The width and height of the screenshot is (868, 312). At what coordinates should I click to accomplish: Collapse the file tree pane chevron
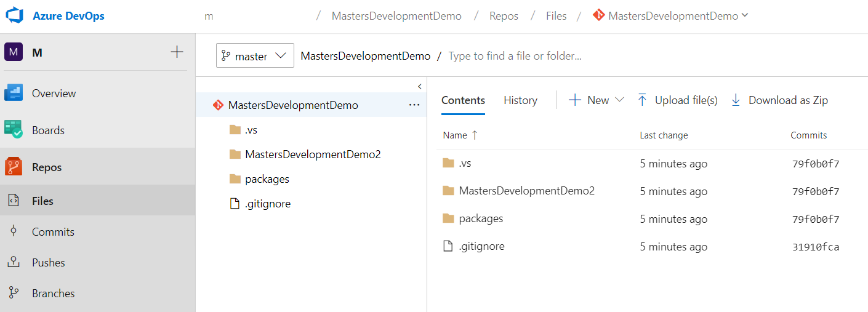tap(419, 86)
